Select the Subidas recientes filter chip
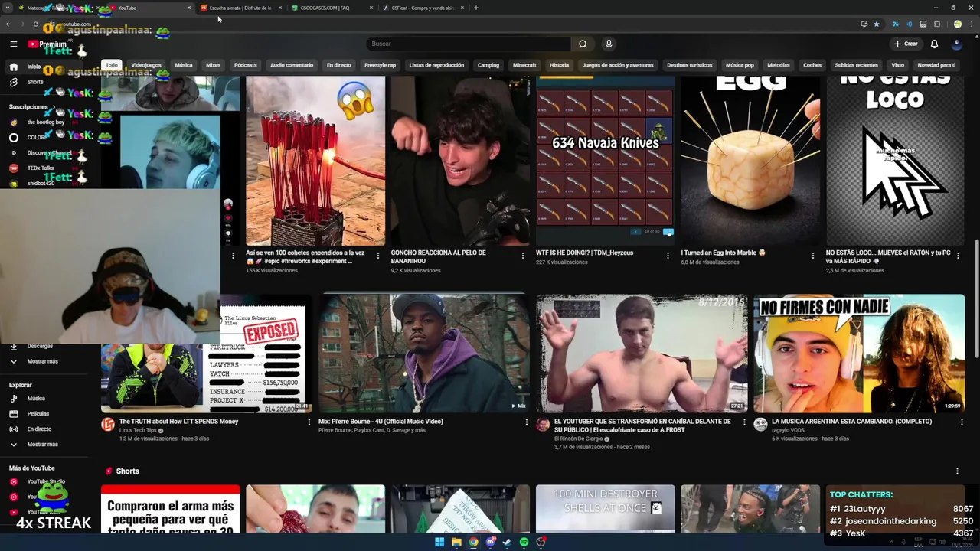This screenshot has width=980, height=551. [856, 65]
